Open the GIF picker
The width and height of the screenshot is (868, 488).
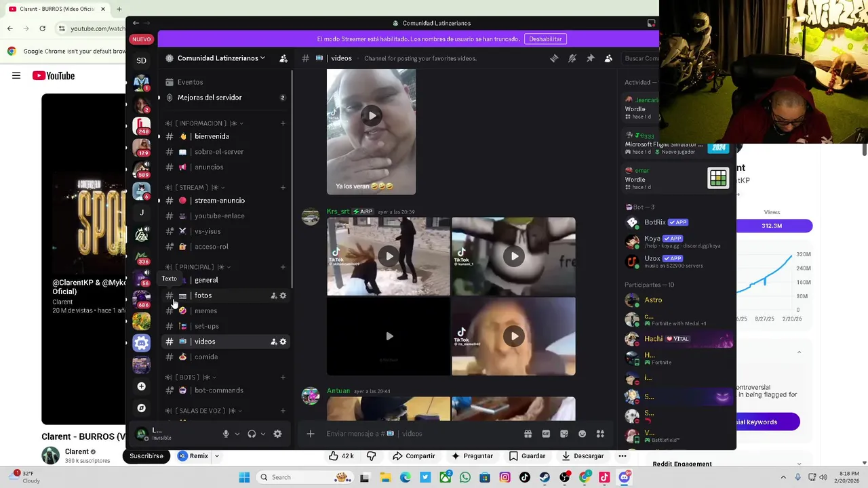coord(546,434)
